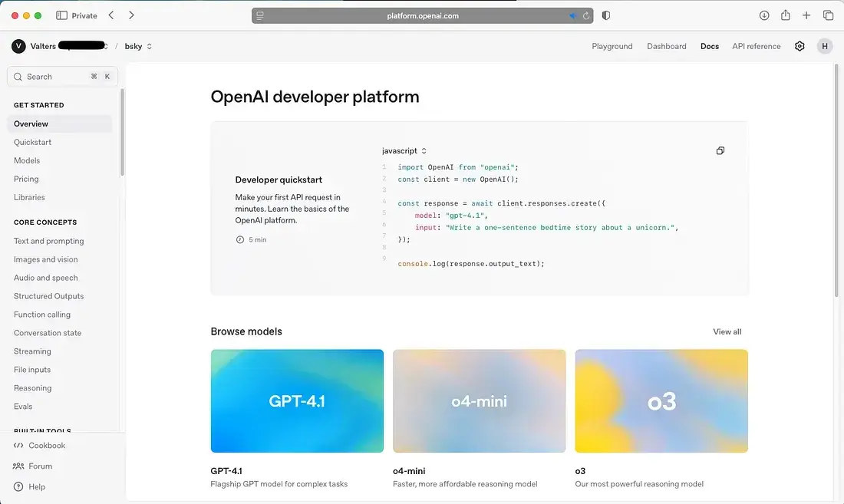Reload the page with the refresh icon
This screenshot has height=504, width=844.
(586, 15)
